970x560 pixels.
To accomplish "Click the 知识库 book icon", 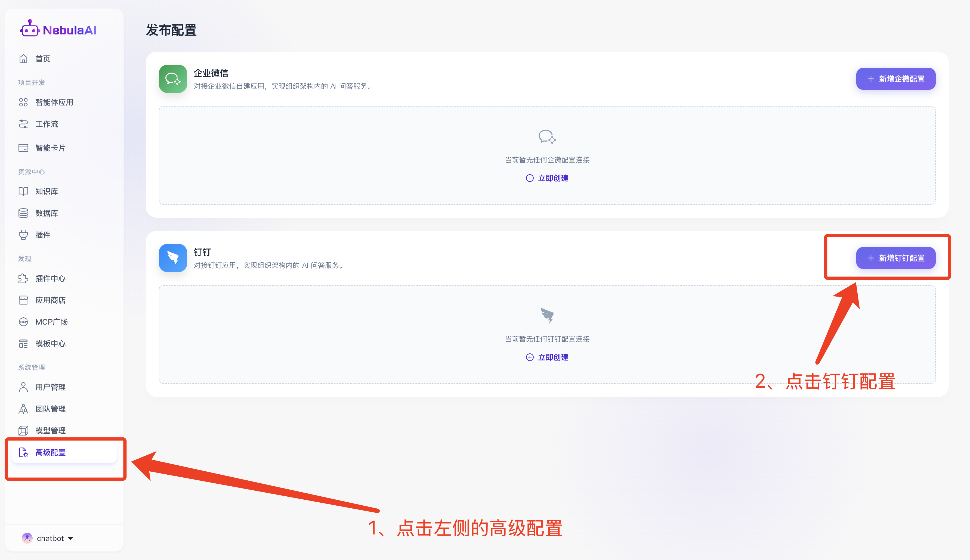I will 23,192.
